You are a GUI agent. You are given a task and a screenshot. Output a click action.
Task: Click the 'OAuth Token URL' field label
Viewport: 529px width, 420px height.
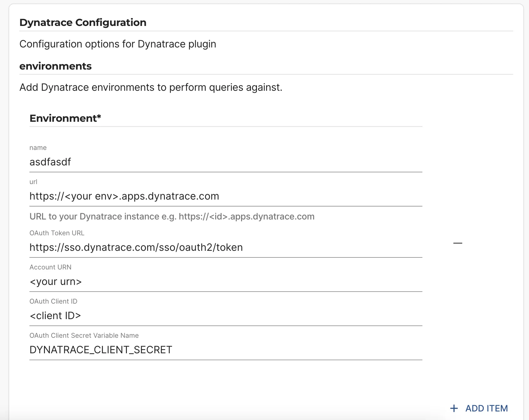click(57, 233)
